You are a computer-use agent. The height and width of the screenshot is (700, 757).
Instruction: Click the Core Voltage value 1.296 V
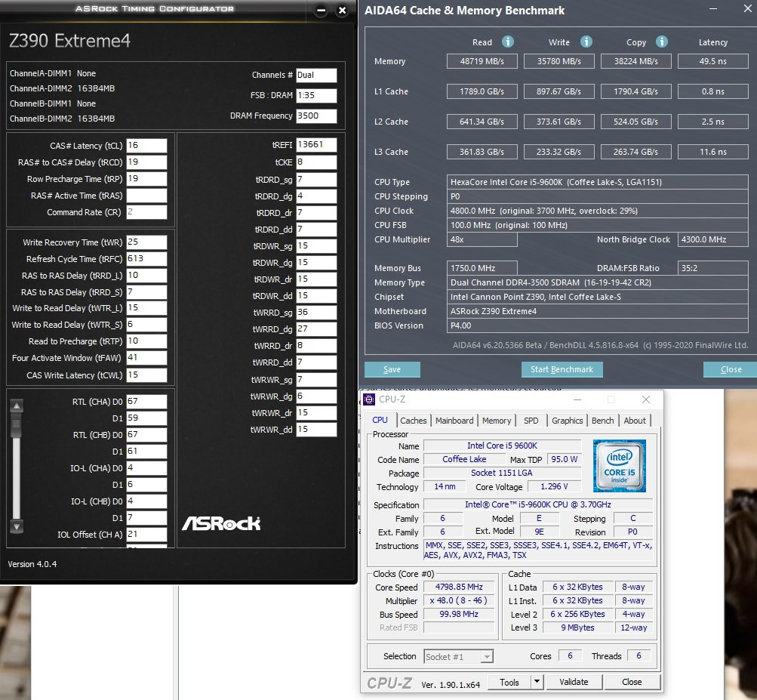coord(554,486)
